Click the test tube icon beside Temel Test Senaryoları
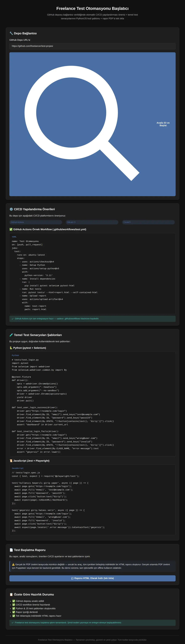 click(x=11, y=335)
